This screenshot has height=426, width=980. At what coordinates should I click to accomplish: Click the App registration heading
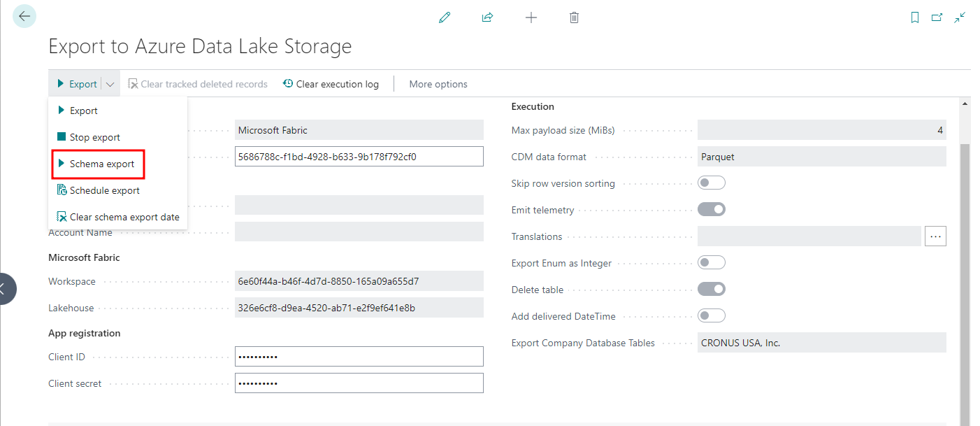[x=85, y=333]
